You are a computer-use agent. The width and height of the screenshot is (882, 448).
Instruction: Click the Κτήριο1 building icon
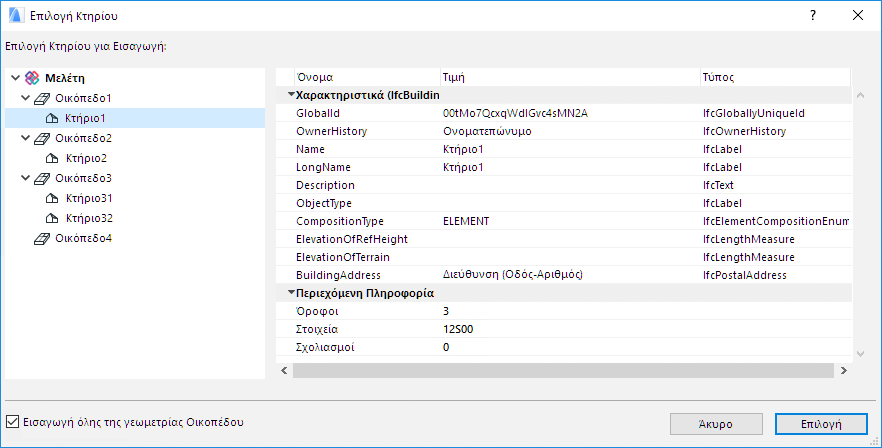[52, 118]
